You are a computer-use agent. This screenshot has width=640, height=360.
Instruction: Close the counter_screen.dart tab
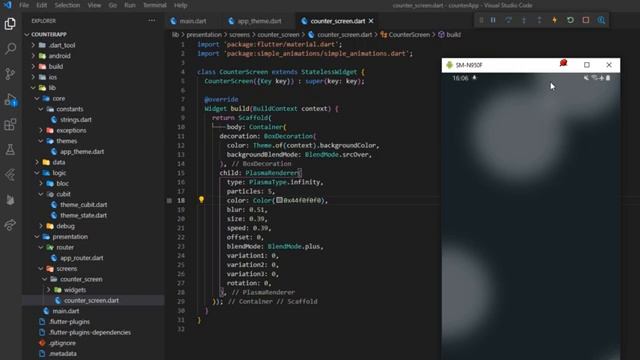(x=371, y=21)
